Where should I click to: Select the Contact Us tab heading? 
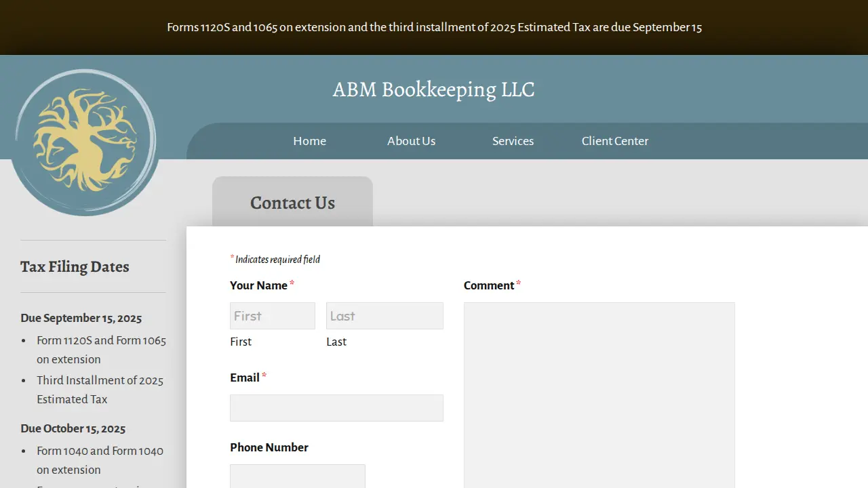pyautogui.click(x=292, y=203)
